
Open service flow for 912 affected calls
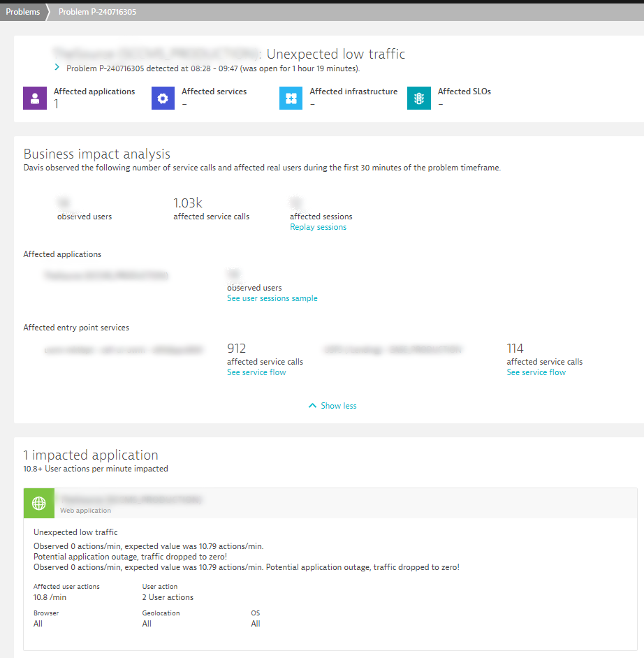coord(256,372)
